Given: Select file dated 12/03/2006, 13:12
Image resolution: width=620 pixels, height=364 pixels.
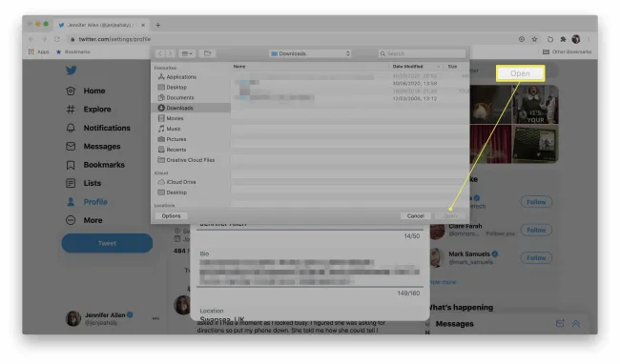Looking at the screenshot, I should tap(350, 98).
